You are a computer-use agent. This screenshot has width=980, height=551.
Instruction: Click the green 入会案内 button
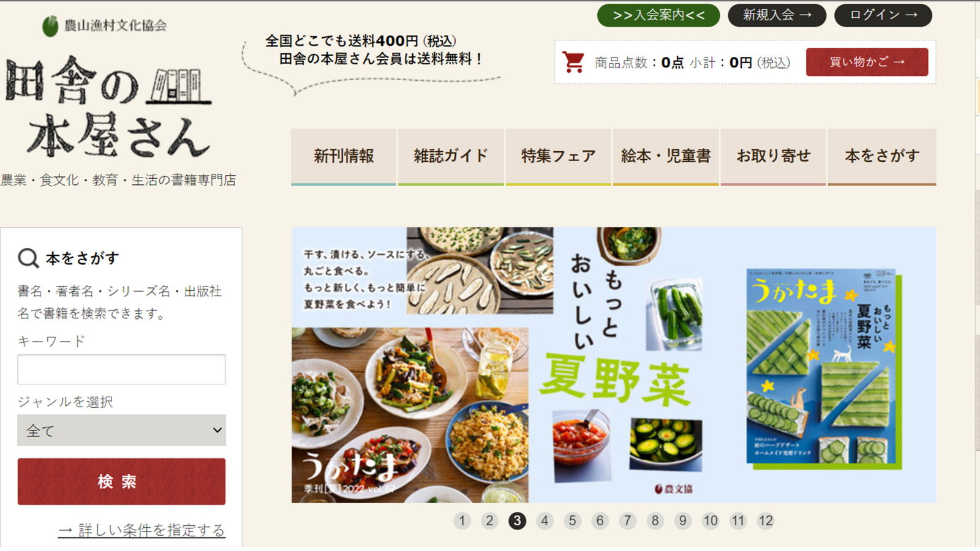click(658, 15)
